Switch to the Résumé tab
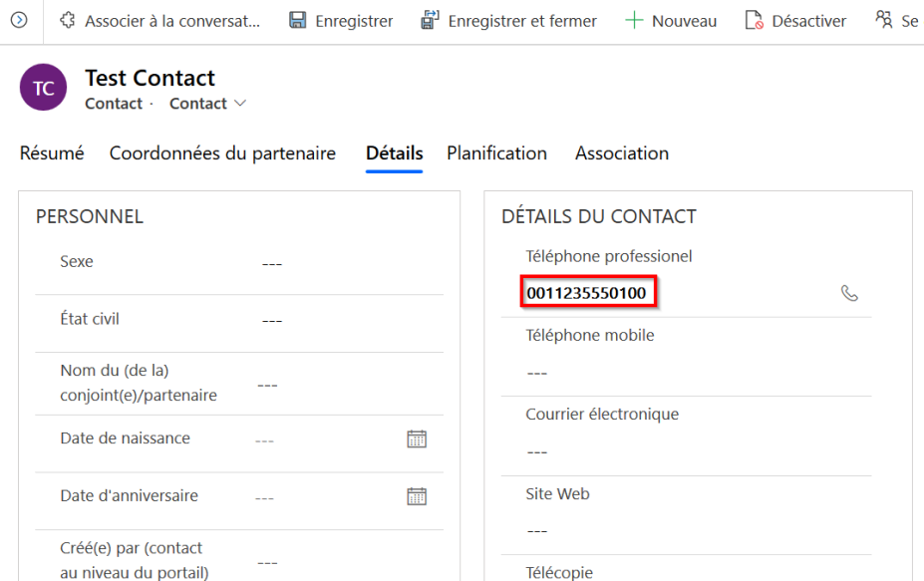The image size is (924, 581). [52, 153]
